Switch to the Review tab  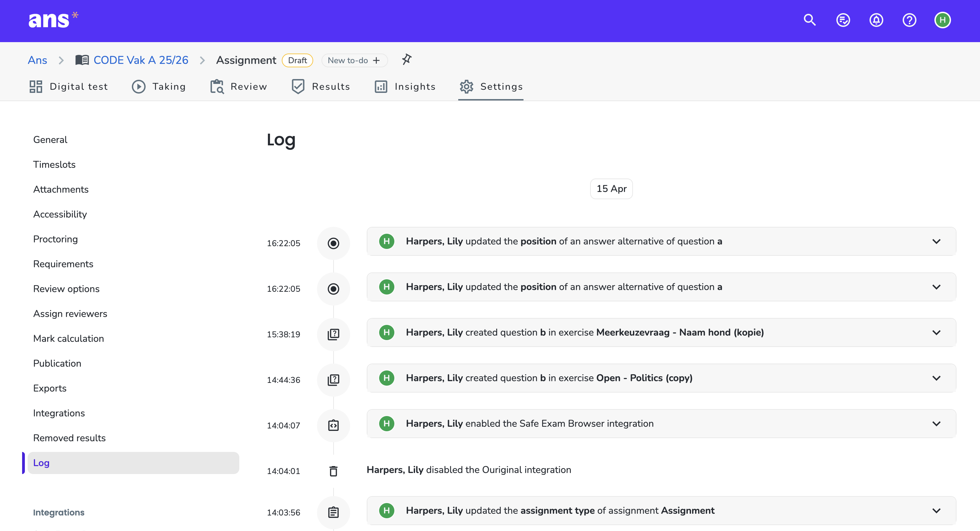[x=239, y=87]
